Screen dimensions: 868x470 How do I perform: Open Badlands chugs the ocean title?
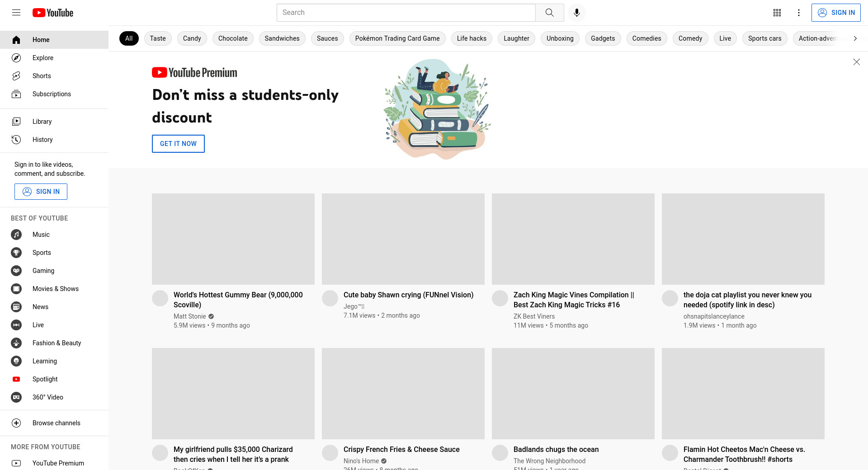tap(556, 449)
